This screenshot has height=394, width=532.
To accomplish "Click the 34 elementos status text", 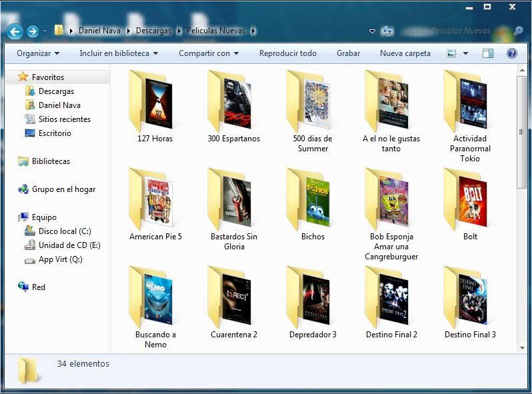I will (83, 364).
